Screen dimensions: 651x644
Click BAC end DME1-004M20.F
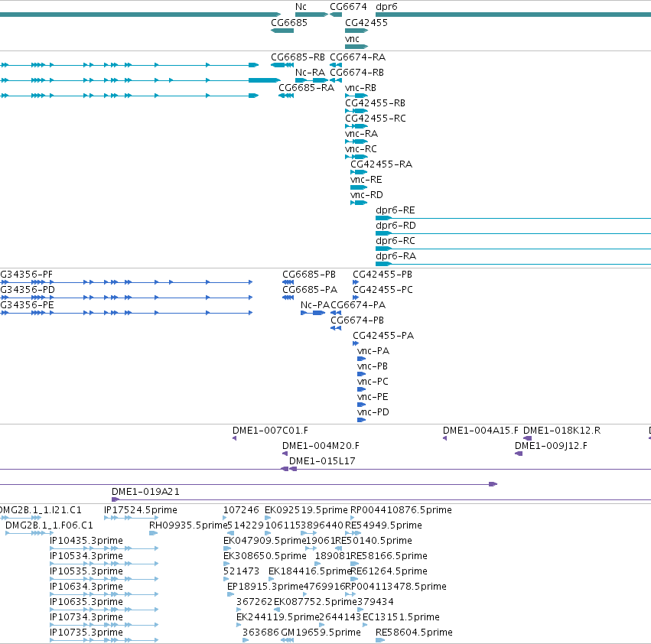[321, 446]
